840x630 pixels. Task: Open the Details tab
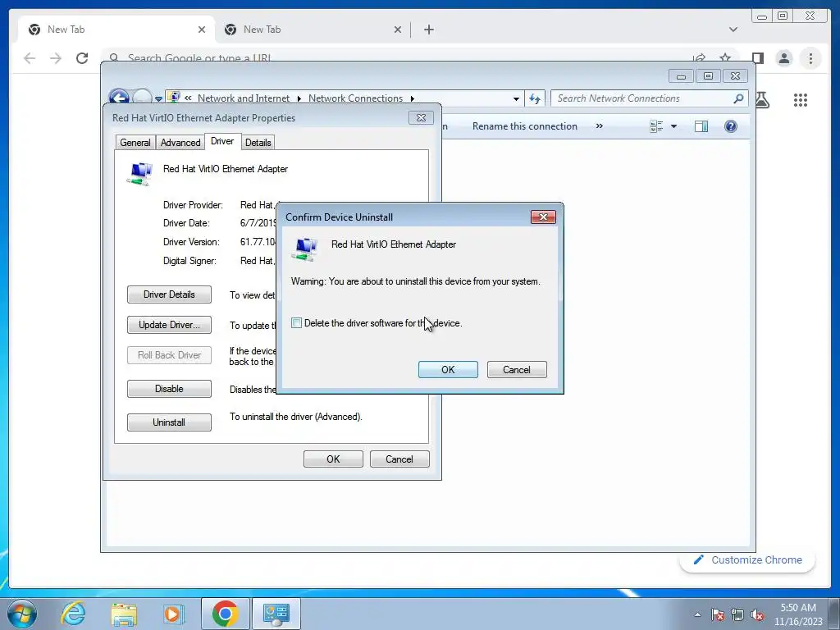coord(258,143)
